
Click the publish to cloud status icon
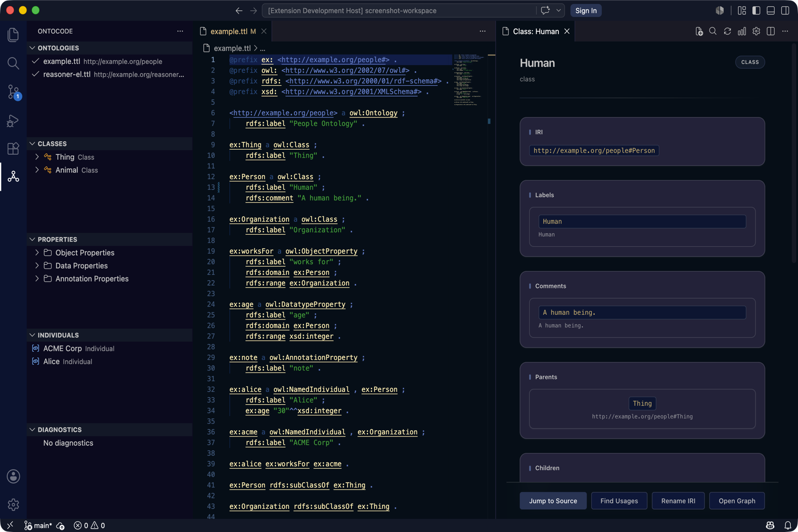point(61,526)
